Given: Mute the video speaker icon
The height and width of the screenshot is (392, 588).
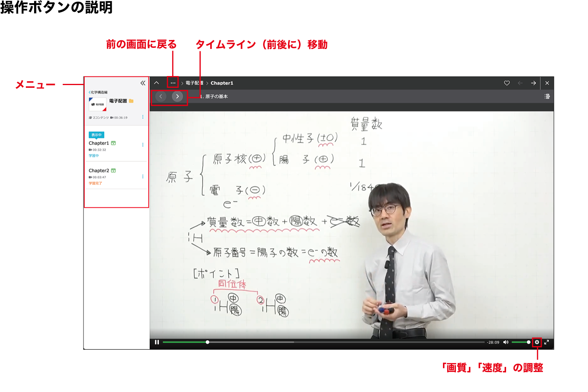Looking at the screenshot, I should click(506, 342).
